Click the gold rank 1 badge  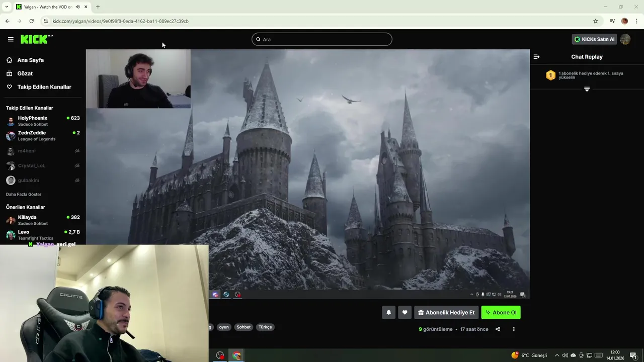click(x=550, y=75)
